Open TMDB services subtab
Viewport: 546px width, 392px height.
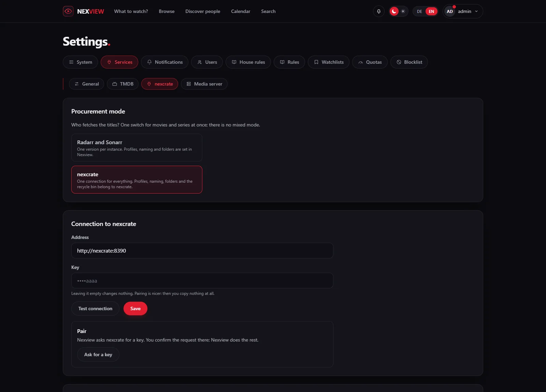pyautogui.click(x=123, y=84)
